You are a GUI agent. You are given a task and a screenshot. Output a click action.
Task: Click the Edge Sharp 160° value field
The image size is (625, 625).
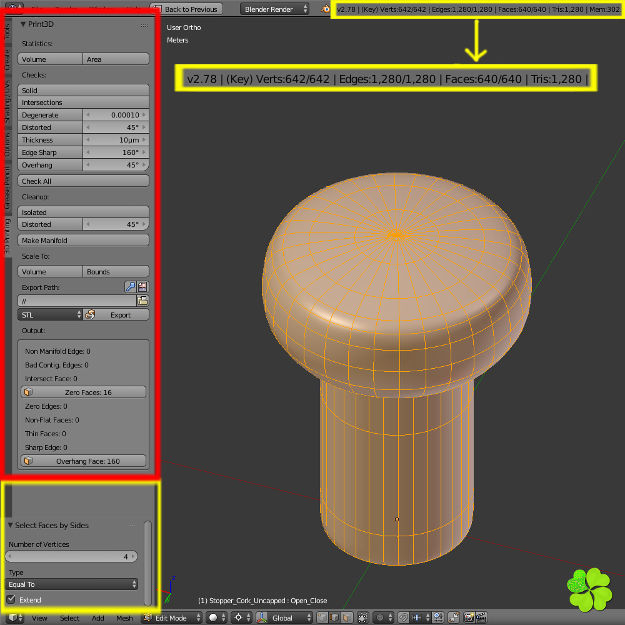click(116, 152)
